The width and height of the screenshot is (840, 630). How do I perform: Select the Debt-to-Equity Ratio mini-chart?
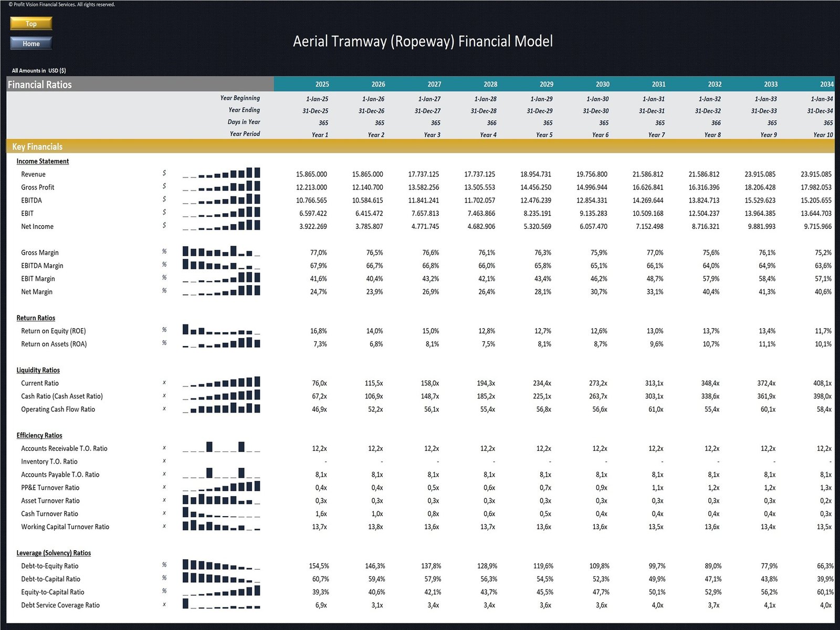[x=220, y=565]
